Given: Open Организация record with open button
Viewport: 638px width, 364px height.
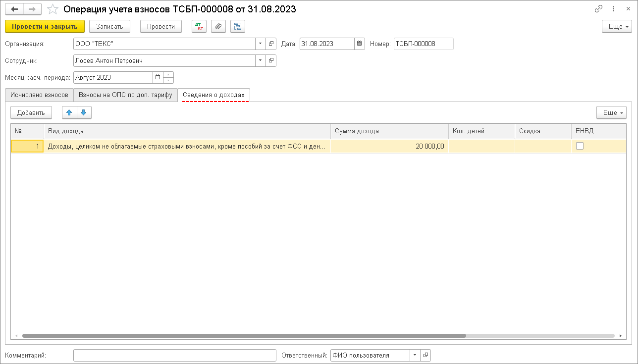Looking at the screenshot, I should coord(271,44).
